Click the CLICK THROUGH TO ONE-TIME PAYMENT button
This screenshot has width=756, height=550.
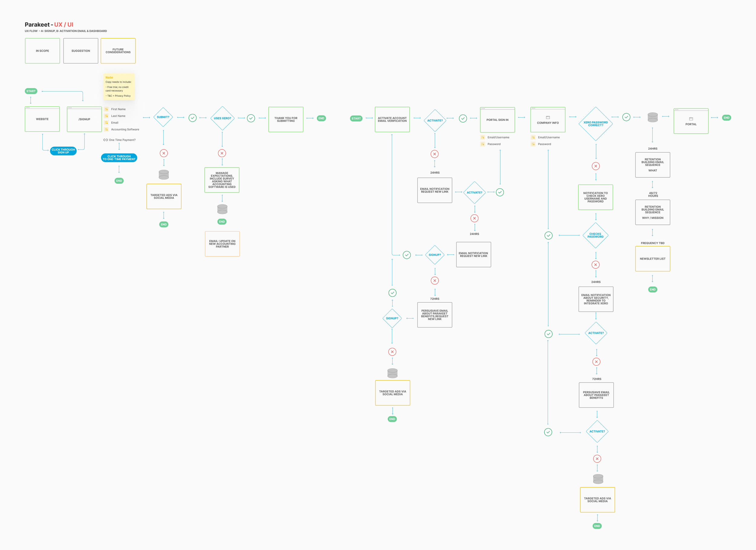[119, 157]
